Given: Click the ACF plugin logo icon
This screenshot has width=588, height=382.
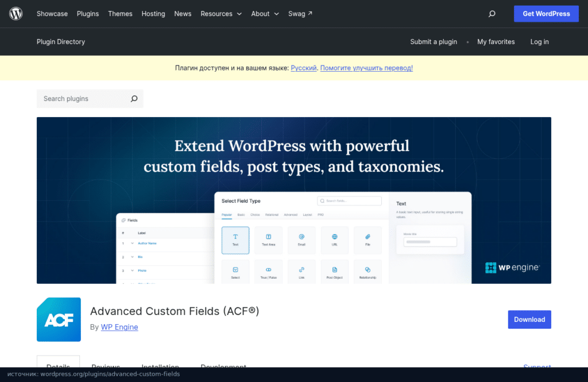Looking at the screenshot, I should (x=59, y=319).
